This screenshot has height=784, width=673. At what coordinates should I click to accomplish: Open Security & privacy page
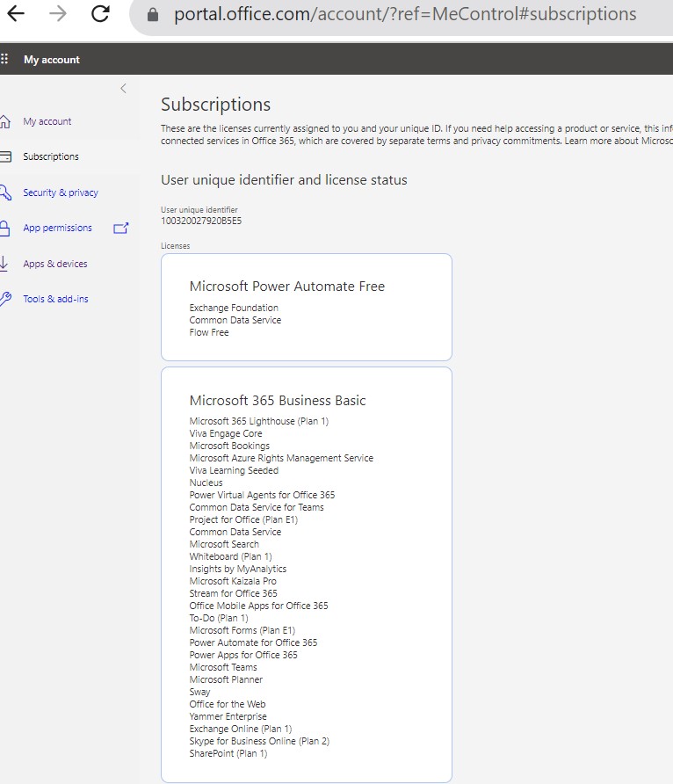tap(61, 192)
